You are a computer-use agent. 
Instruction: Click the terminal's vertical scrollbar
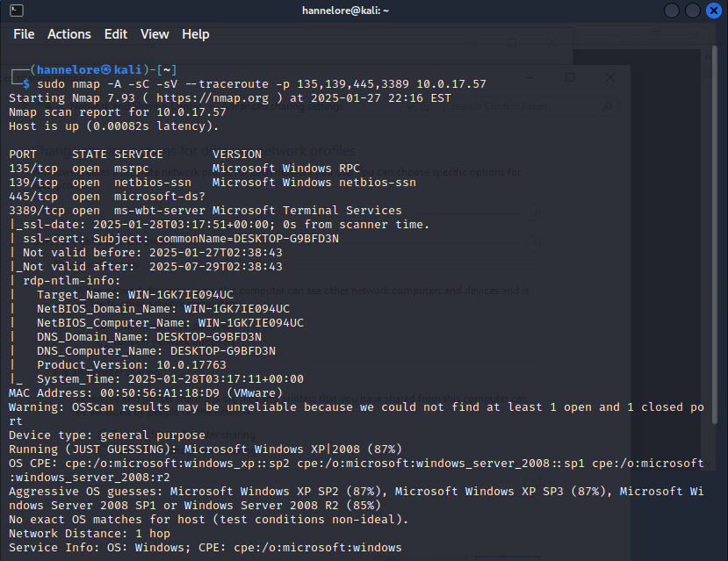pyautogui.click(x=717, y=263)
